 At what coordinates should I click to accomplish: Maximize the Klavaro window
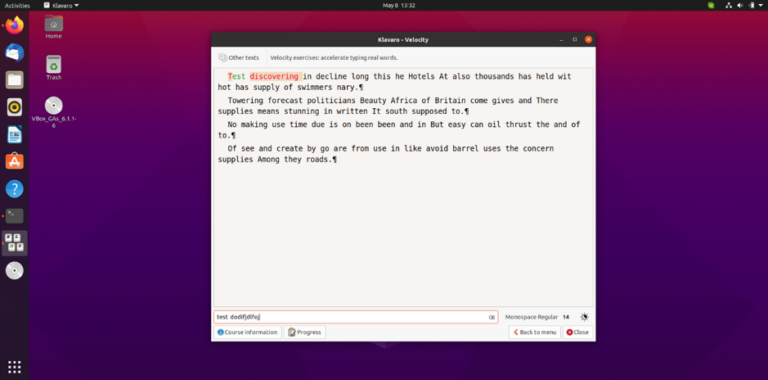point(575,40)
